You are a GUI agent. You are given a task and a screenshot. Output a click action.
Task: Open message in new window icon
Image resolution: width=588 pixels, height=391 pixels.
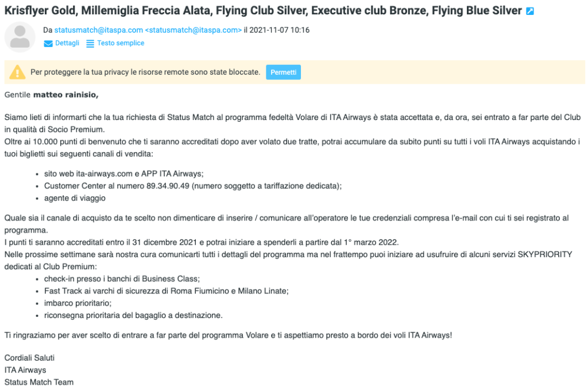tap(530, 11)
